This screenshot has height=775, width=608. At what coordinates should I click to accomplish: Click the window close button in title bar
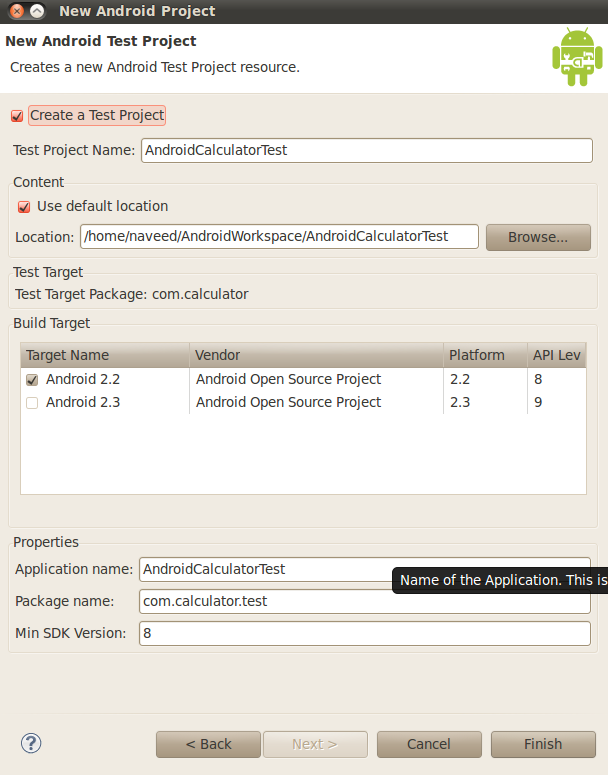[x=16, y=11]
